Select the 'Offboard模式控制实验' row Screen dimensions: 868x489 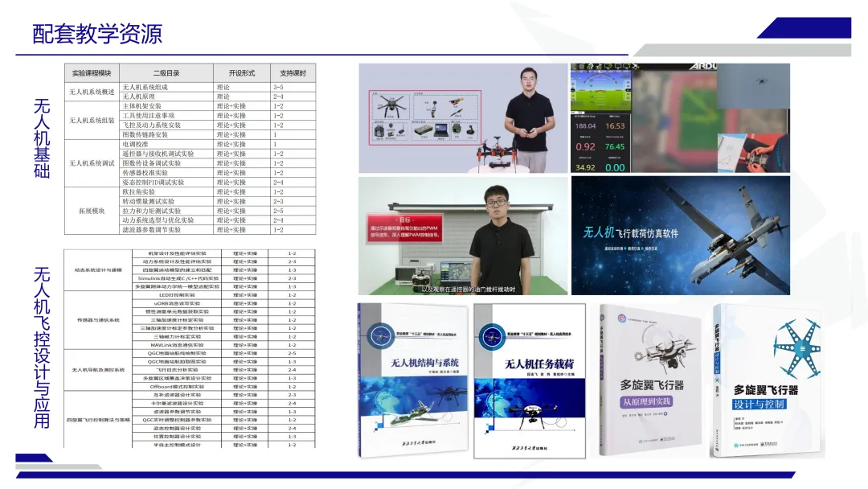pyautogui.click(x=190, y=387)
